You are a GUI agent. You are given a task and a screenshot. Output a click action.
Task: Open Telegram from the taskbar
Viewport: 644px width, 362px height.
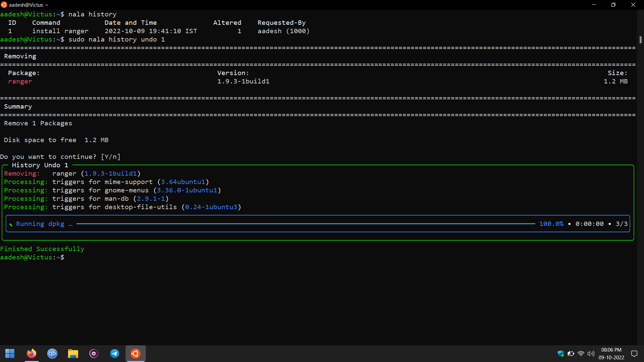[114, 354]
